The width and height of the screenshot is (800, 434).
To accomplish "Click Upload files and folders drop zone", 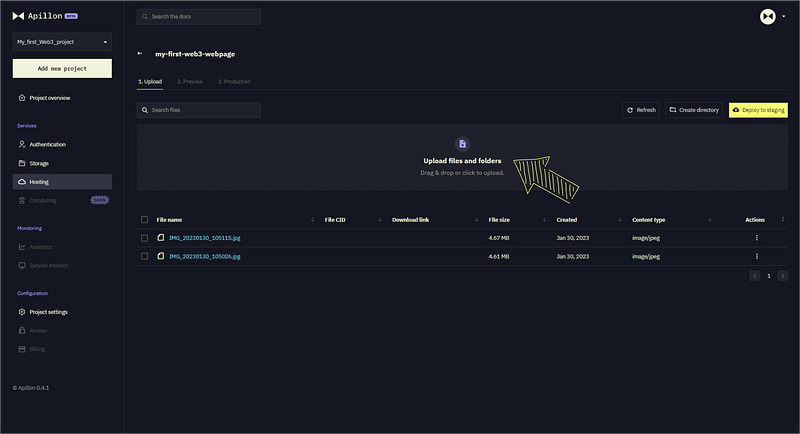I will click(x=462, y=157).
